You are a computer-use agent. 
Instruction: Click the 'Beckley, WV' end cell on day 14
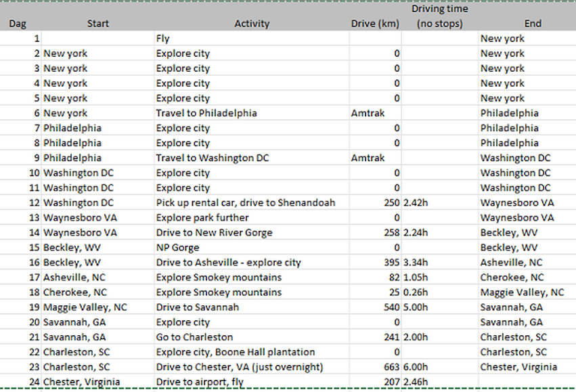point(527,232)
